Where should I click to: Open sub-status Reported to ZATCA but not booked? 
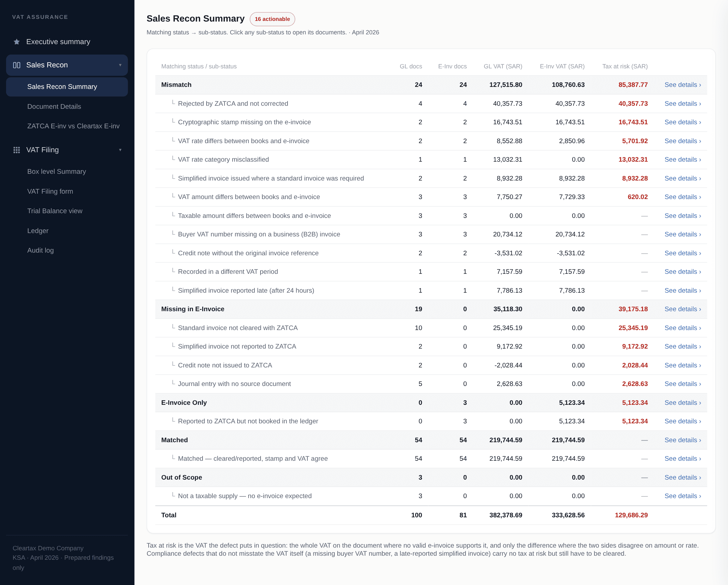(248, 421)
